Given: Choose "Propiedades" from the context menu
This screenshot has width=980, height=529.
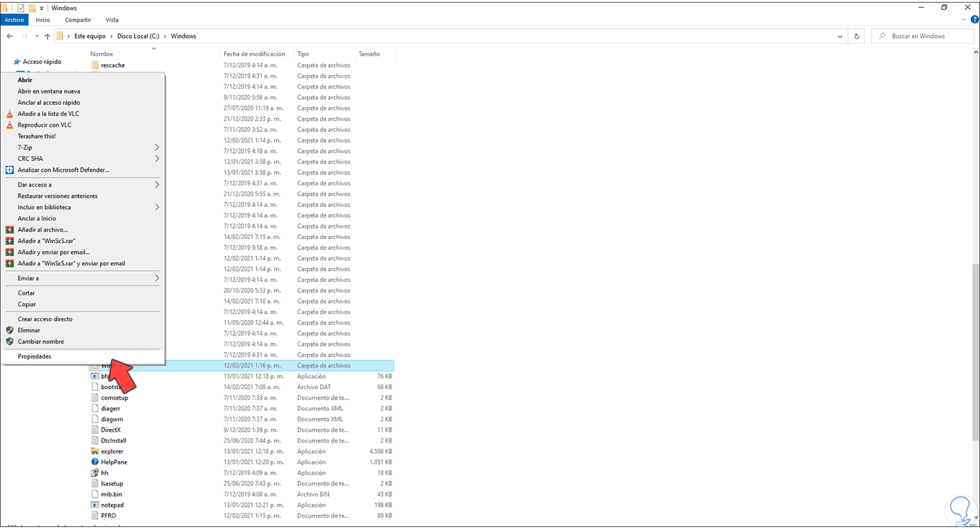Looking at the screenshot, I should point(34,356).
